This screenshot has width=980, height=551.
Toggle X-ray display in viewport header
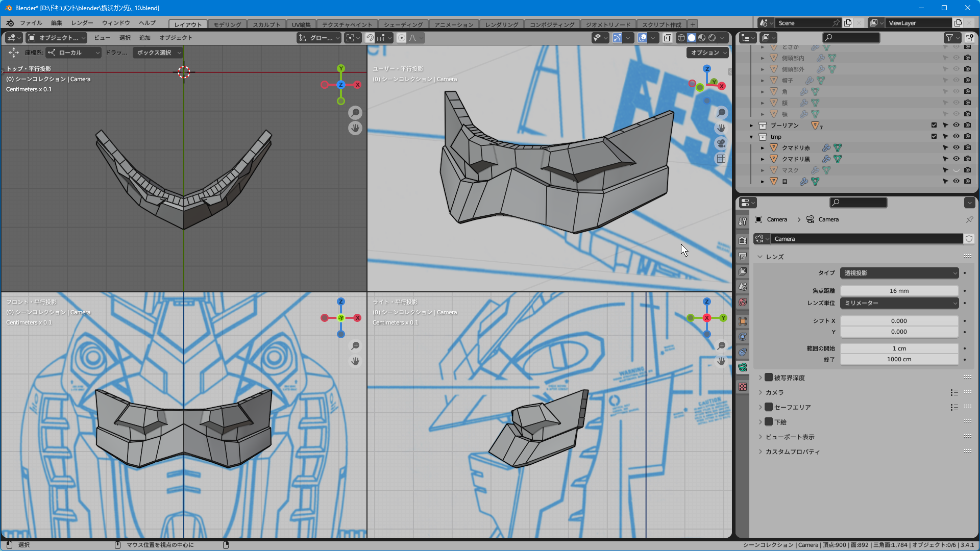[667, 38]
